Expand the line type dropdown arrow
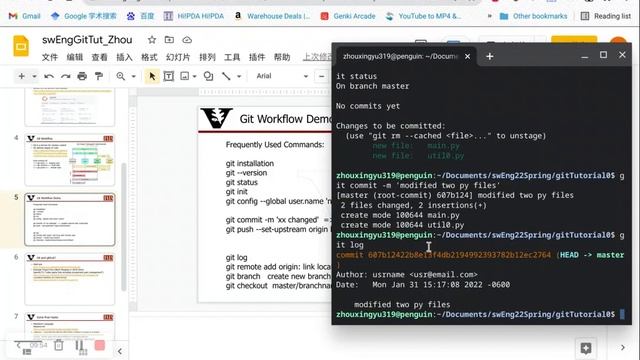The width and height of the screenshot is (640, 360). point(239,76)
